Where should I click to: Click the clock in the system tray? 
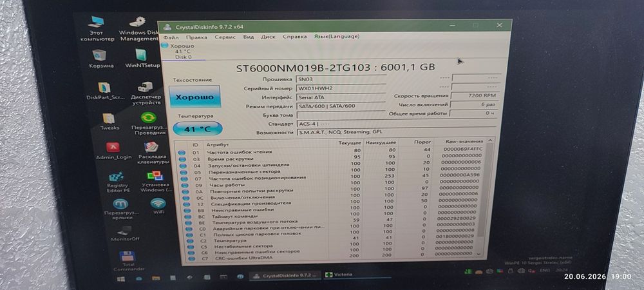(x=560, y=271)
